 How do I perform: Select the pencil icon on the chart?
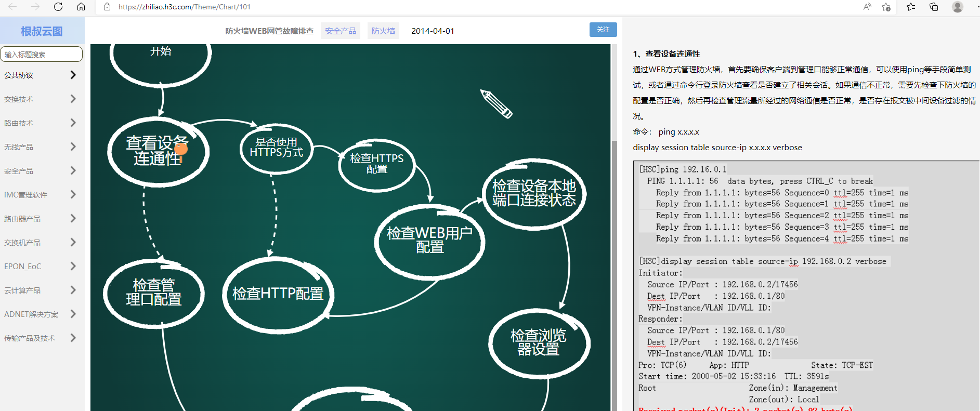click(x=496, y=104)
